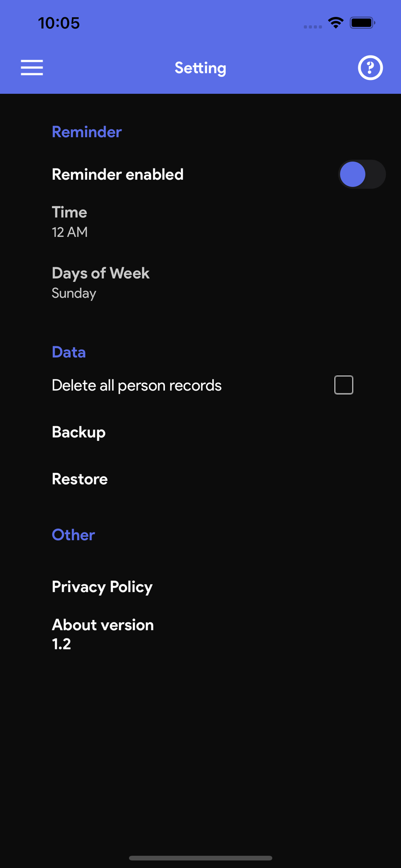Viewport: 401px width, 868px height.
Task: Tap the Other section header
Action: coord(73,535)
